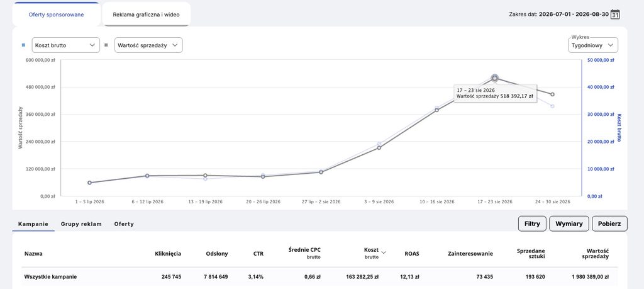This screenshot has width=644, height=289.
Task: Expand the Wartość sprzedaży metric dropdown
Action: pyautogui.click(x=148, y=45)
